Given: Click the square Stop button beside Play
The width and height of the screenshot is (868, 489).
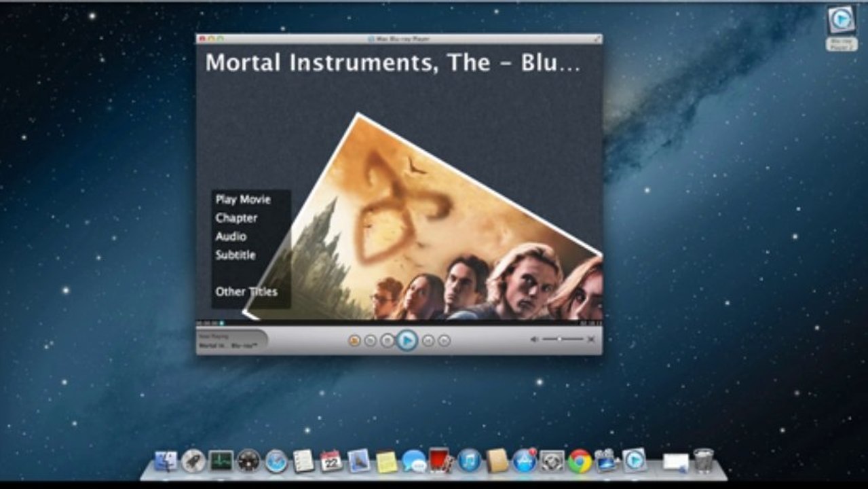Looking at the screenshot, I should (387, 340).
